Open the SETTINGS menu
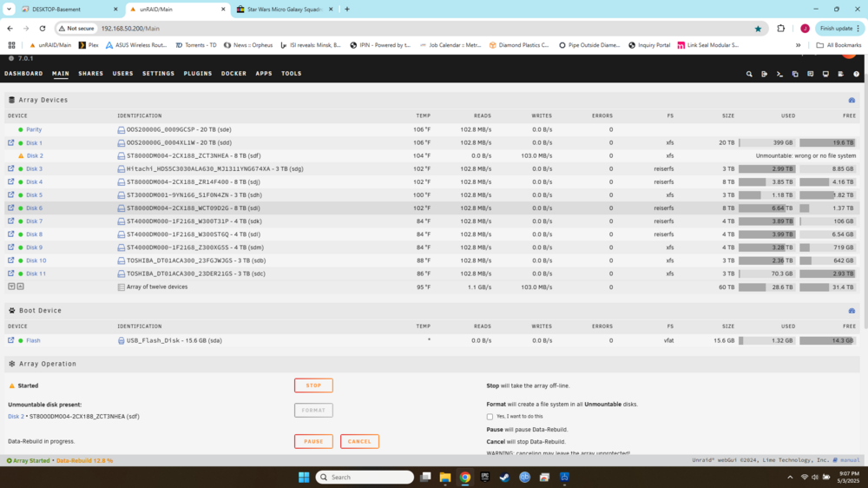This screenshot has height=488, width=868. pos(158,74)
